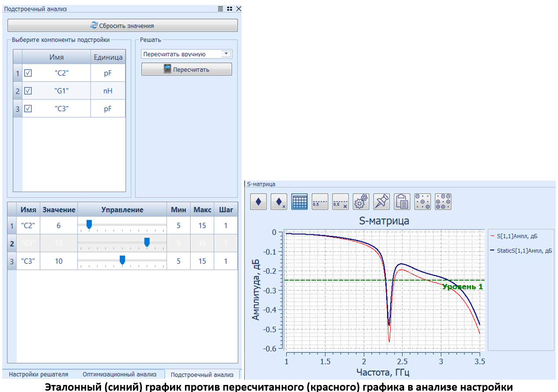Click the clipboard copy icon

pyautogui.click(x=402, y=202)
